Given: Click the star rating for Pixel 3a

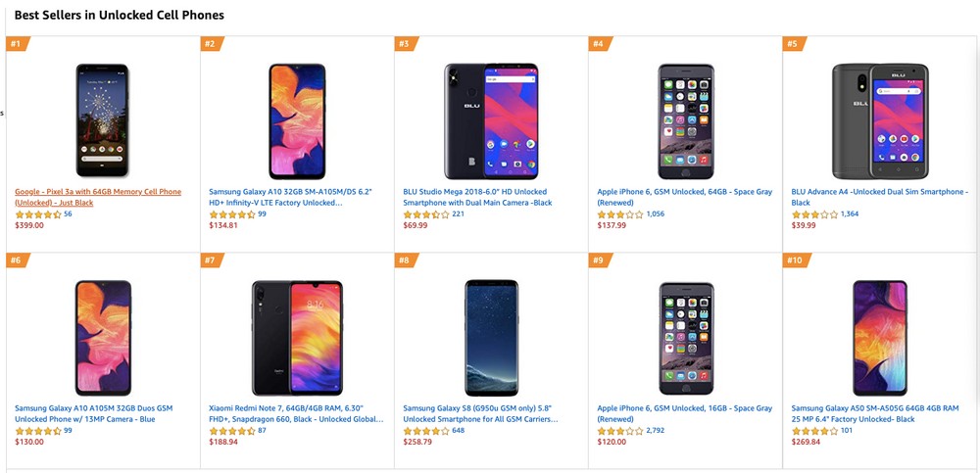Looking at the screenshot, I should point(38,214).
